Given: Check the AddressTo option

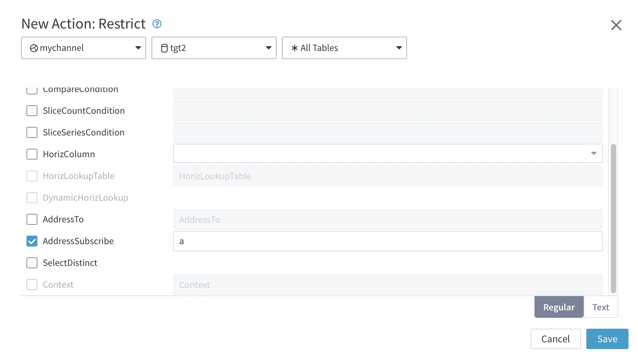Looking at the screenshot, I should 32,219.
